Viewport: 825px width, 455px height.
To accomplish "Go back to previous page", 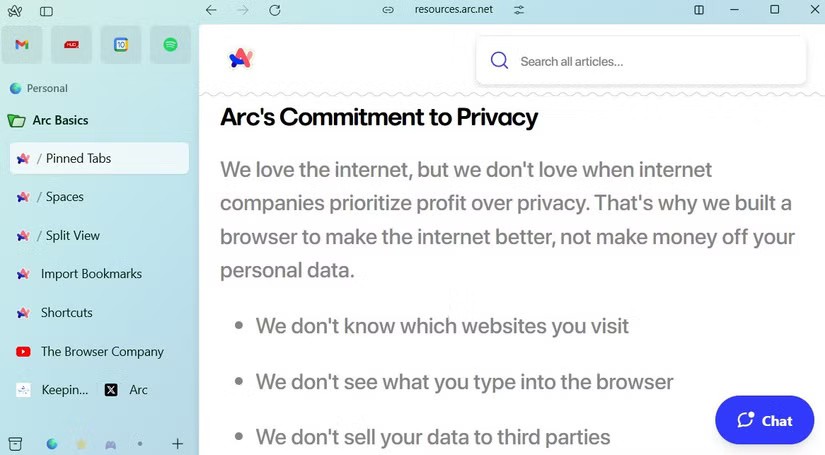I will [211, 10].
